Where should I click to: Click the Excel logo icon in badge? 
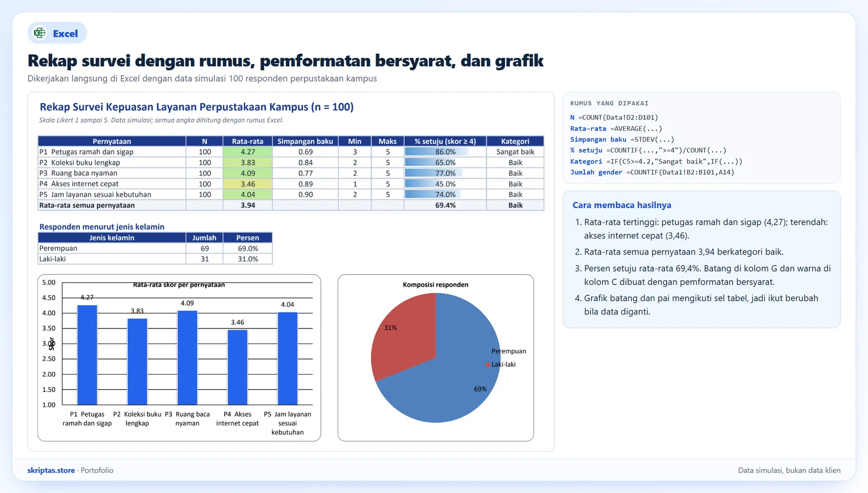pos(40,33)
